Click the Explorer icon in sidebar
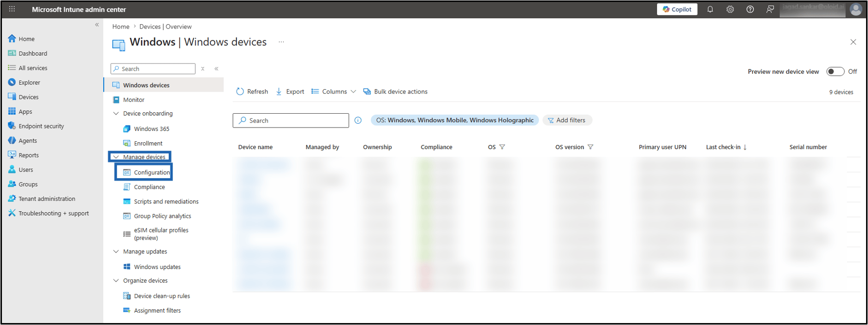868x325 pixels. (x=12, y=82)
